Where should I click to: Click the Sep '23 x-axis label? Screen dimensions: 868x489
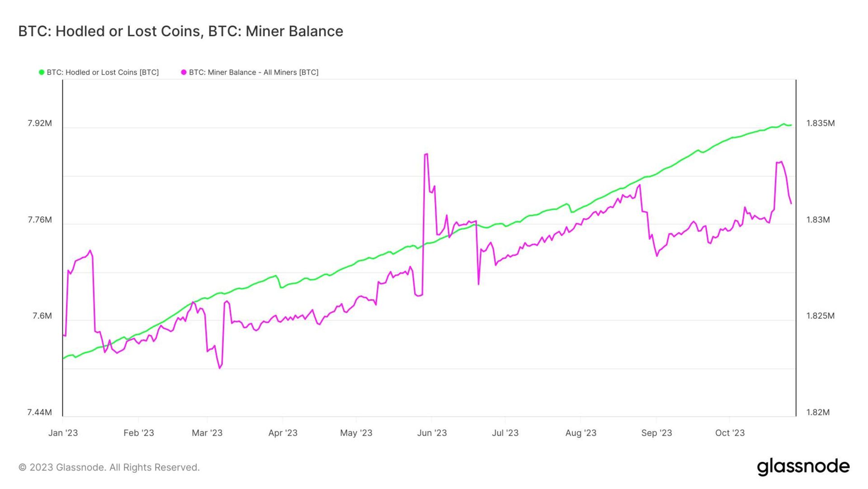(656, 433)
